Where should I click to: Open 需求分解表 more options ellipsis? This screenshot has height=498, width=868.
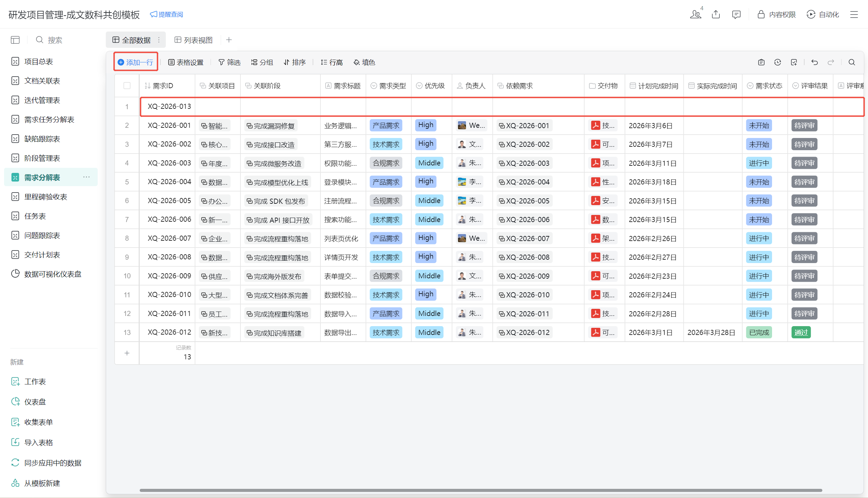86,177
